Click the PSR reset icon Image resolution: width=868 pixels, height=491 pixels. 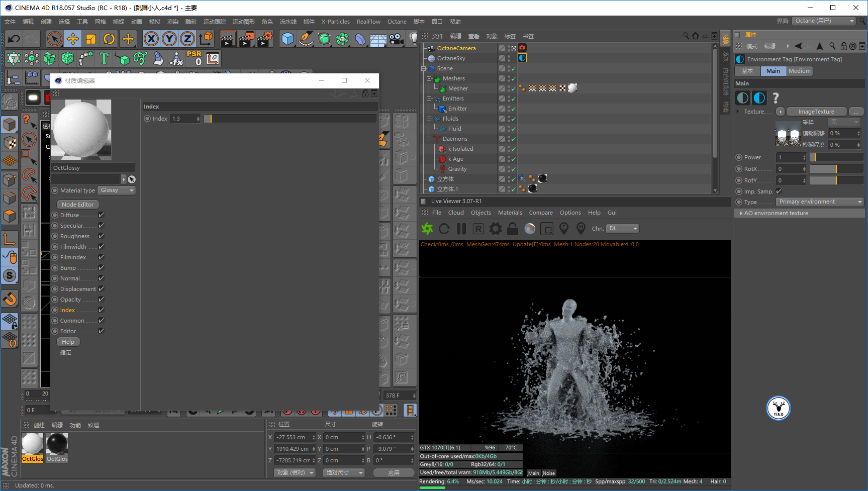[195, 58]
